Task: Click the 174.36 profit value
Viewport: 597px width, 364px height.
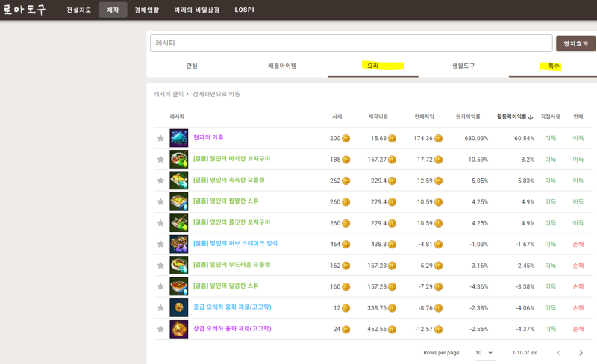Action: click(x=423, y=138)
